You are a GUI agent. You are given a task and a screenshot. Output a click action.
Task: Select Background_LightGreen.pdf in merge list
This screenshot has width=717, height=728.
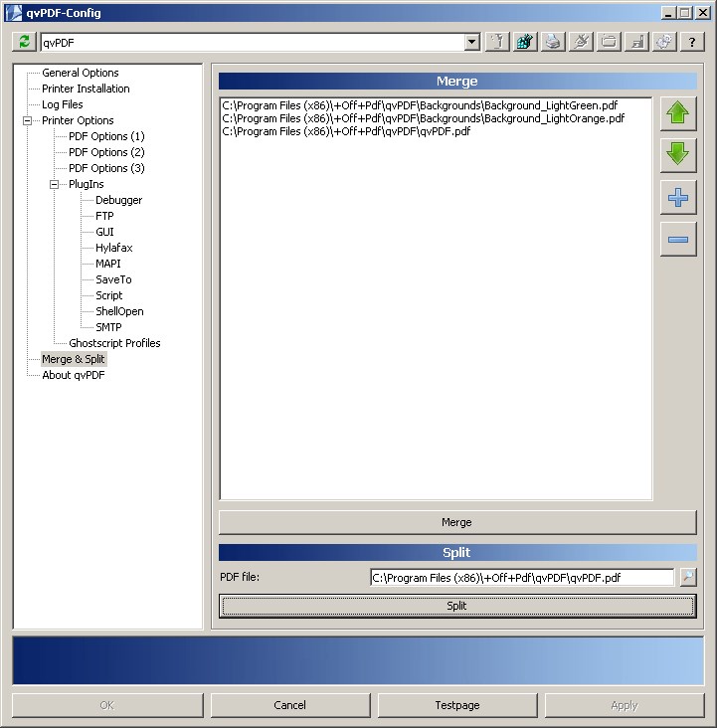(420, 105)
